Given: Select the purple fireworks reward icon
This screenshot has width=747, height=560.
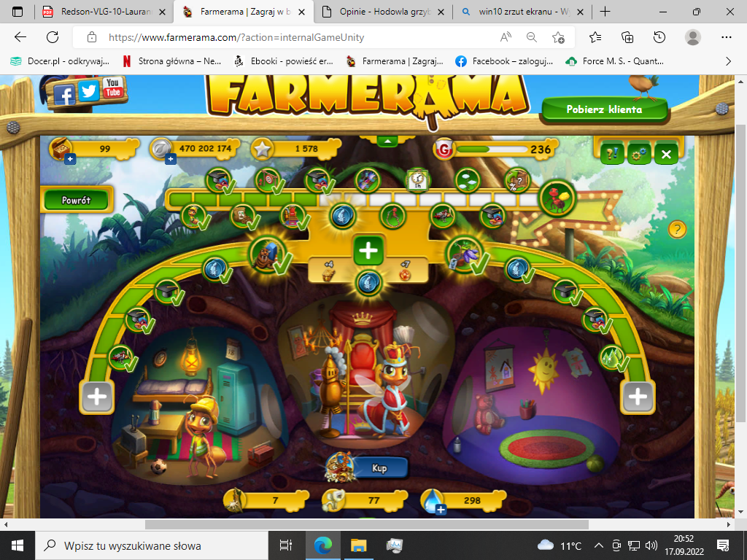Looking at the screenshot, I should pos(367,180).
